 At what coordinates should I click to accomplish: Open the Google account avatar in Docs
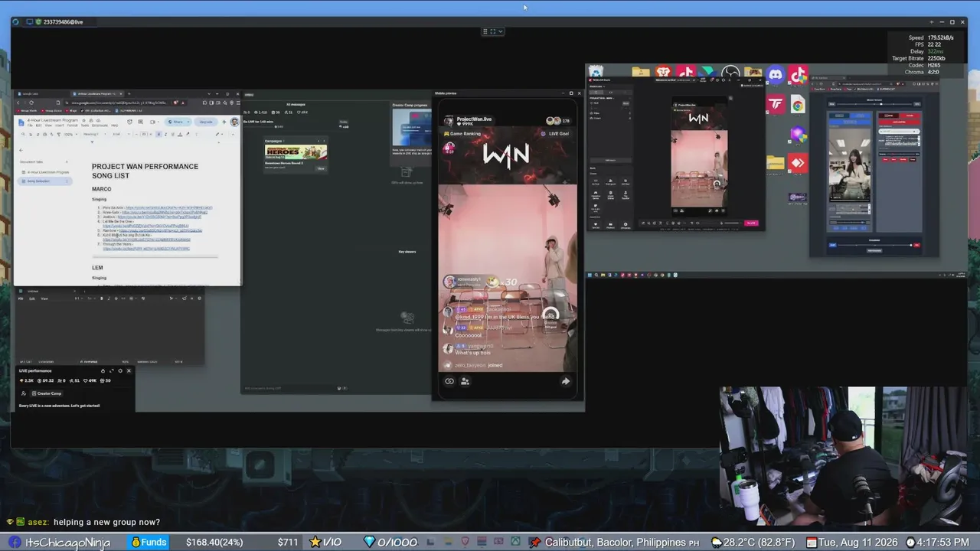point(234,122)
